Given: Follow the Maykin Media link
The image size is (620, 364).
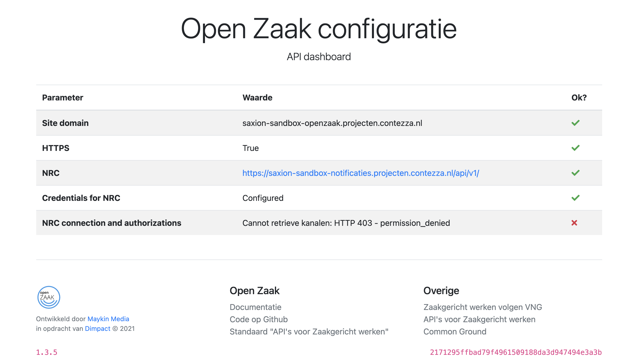Looking at the screenshot, I should [108, 319].
